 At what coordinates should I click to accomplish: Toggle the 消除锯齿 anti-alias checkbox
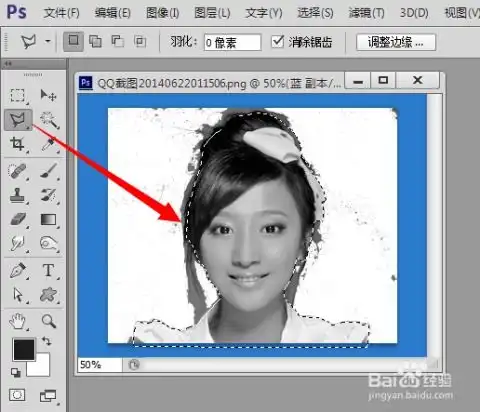(x=277, y=42)
